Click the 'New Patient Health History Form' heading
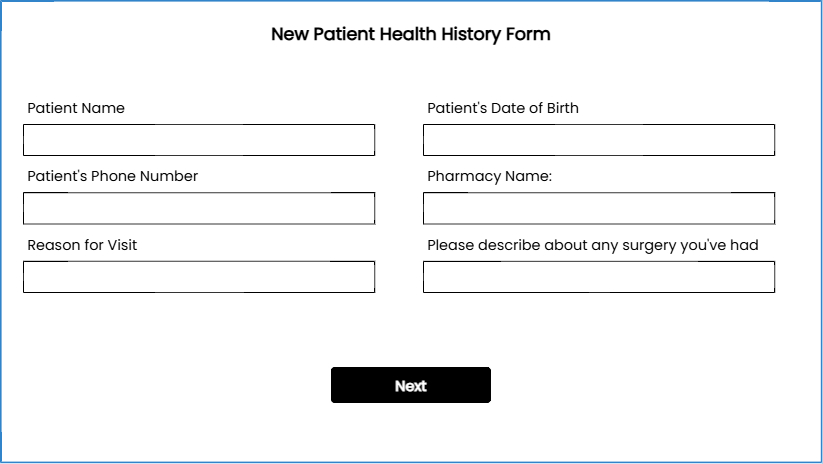The width and height of the screenshot is (823, 464). click(411, 34)
